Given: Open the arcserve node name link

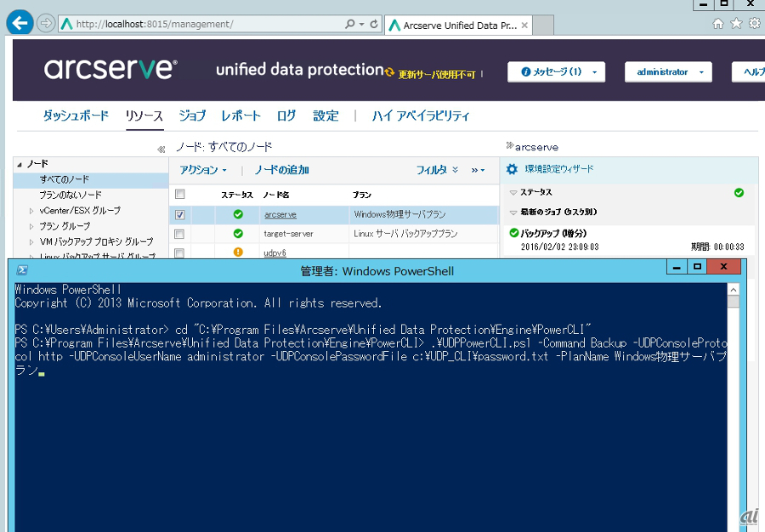Looking at the screenshot, I should (280, 214).
